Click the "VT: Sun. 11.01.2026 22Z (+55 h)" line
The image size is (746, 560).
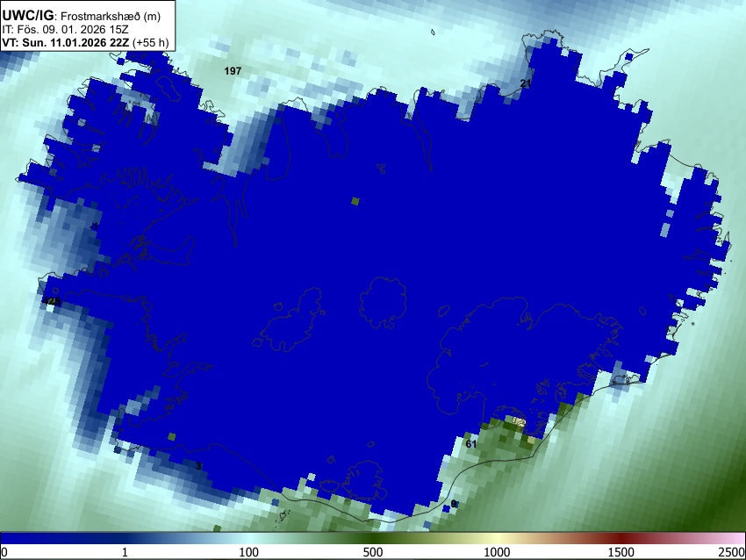(x=85, y=42)
